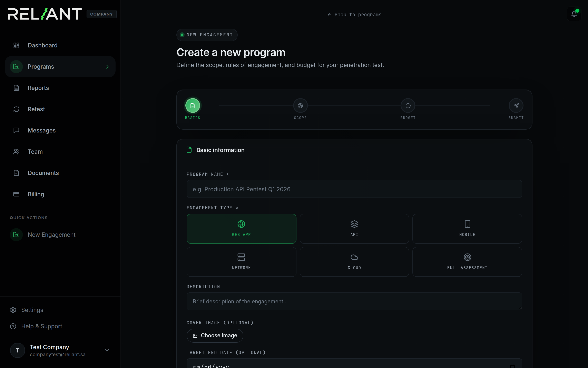
Task: Open the Messages menu item
Action: 60,130
